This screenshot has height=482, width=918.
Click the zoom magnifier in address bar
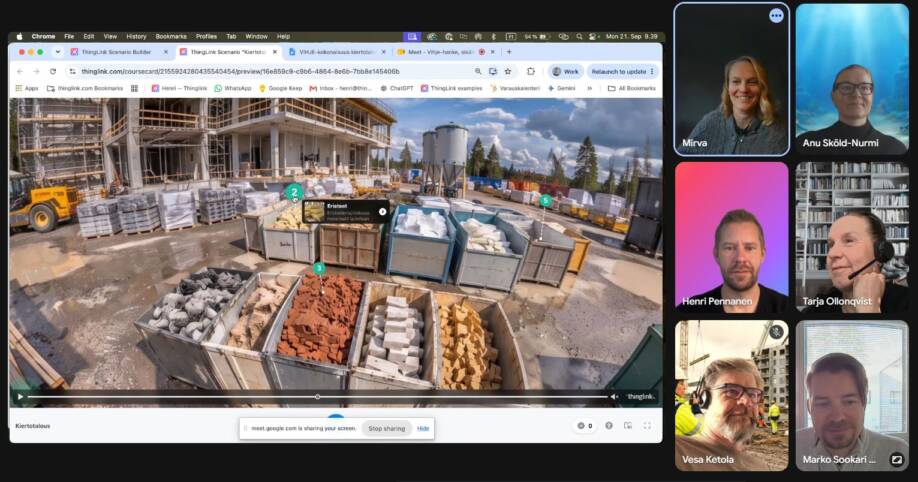point(478,71)
